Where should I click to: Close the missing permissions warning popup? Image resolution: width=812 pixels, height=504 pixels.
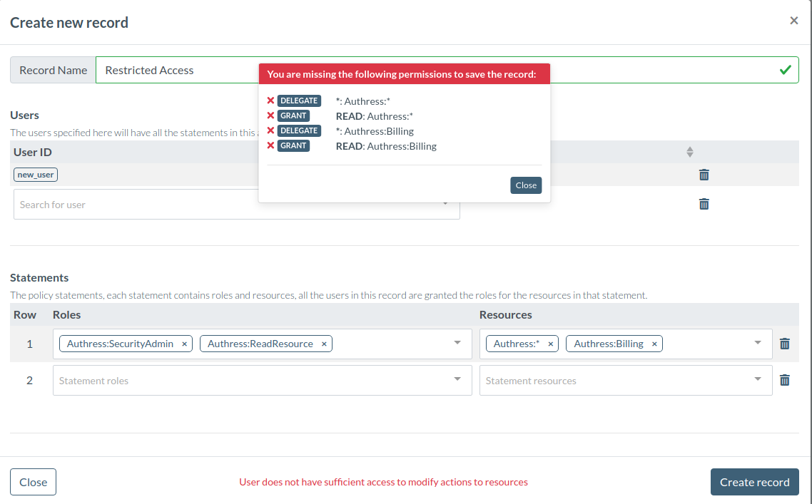click(526, 185)
